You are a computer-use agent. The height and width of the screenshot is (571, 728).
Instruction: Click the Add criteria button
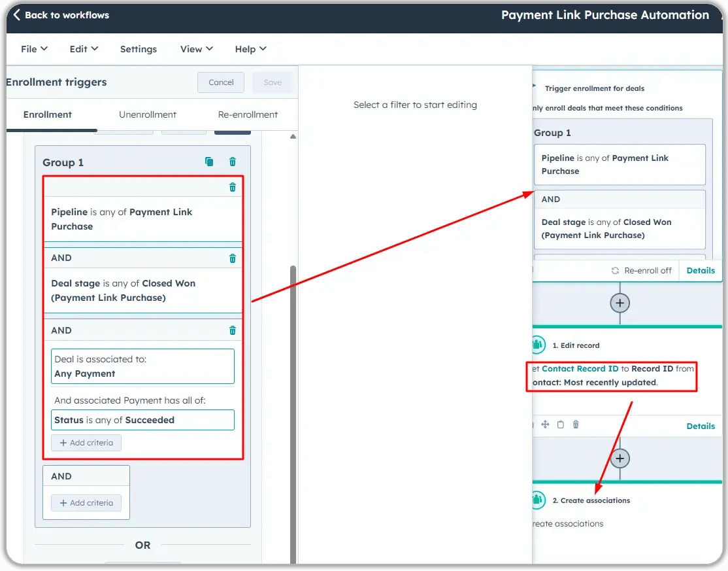tap(86, 443)
